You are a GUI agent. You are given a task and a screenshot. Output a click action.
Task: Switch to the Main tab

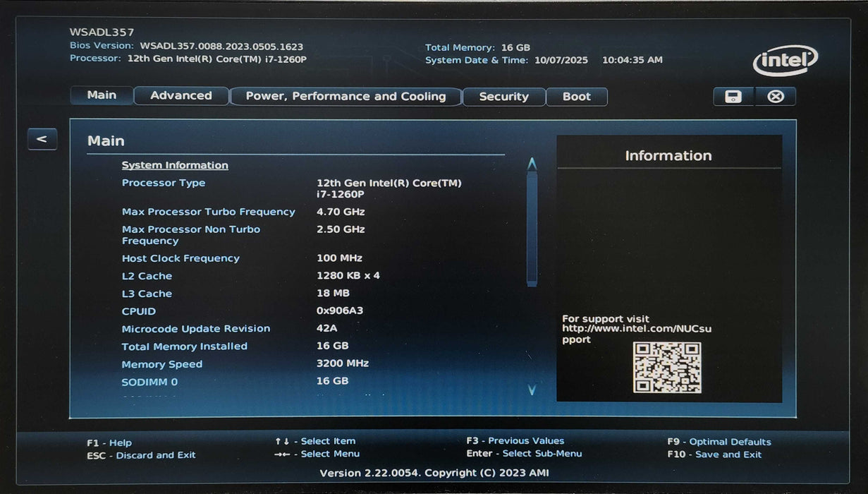(102, 95)
